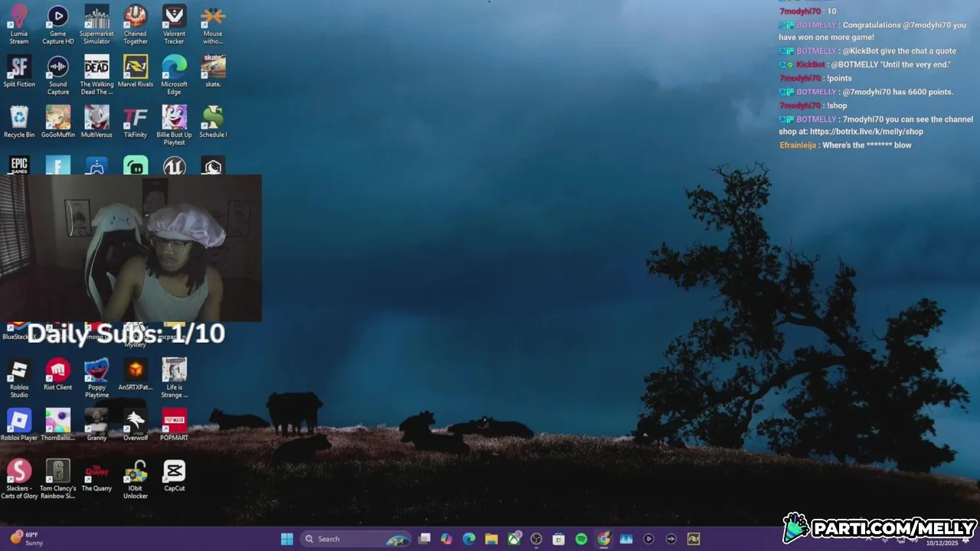Viewport: 980px width, 551px height.
Task: Open Marvel Rivals icon on taskbar
Action: tap(693, 539)
